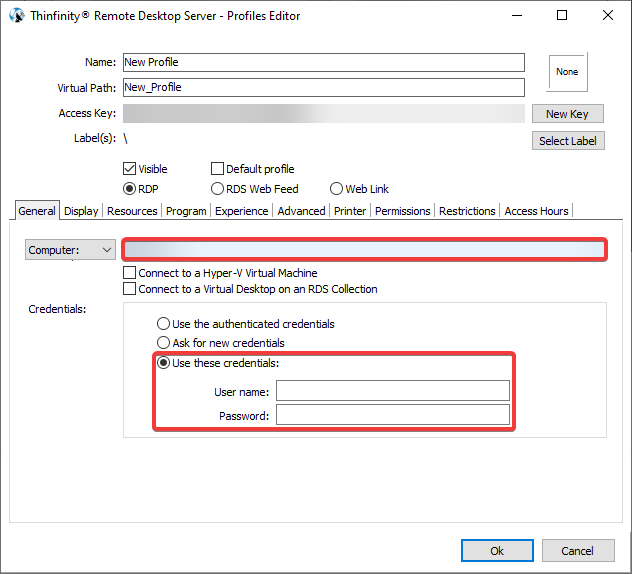Go to the Experience tab
Viewport: 632px width, 574px height.
[x=241, y=211]
